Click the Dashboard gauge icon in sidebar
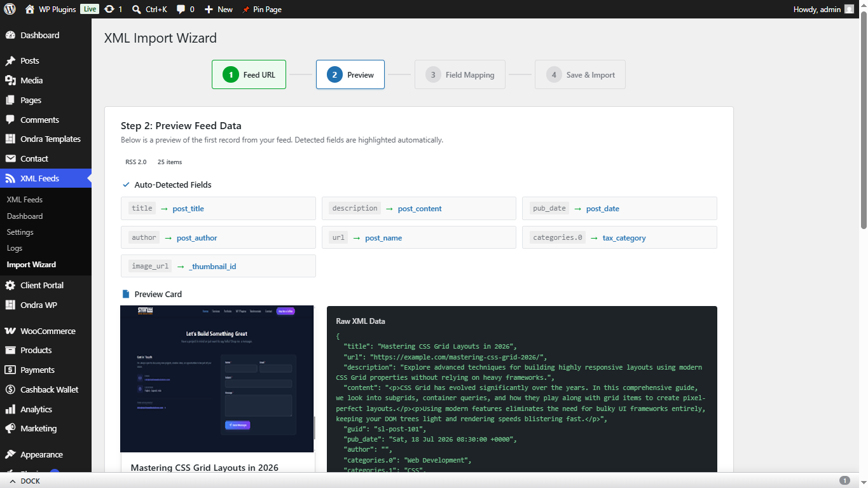Screen dimensions: 868x488 tap(10, 35)
